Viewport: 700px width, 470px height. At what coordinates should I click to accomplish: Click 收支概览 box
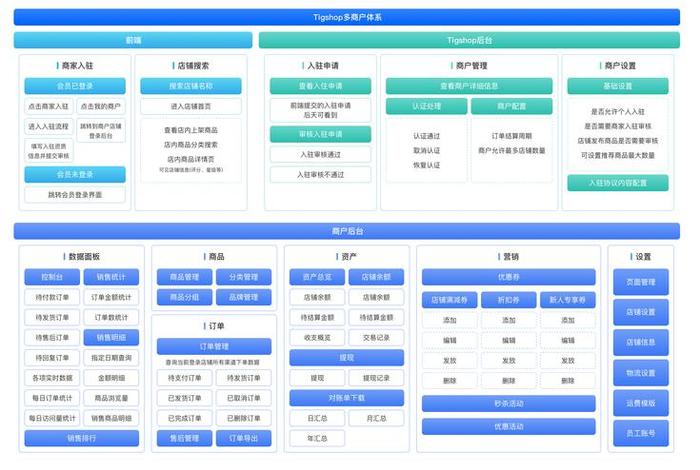tap(317, 337)
